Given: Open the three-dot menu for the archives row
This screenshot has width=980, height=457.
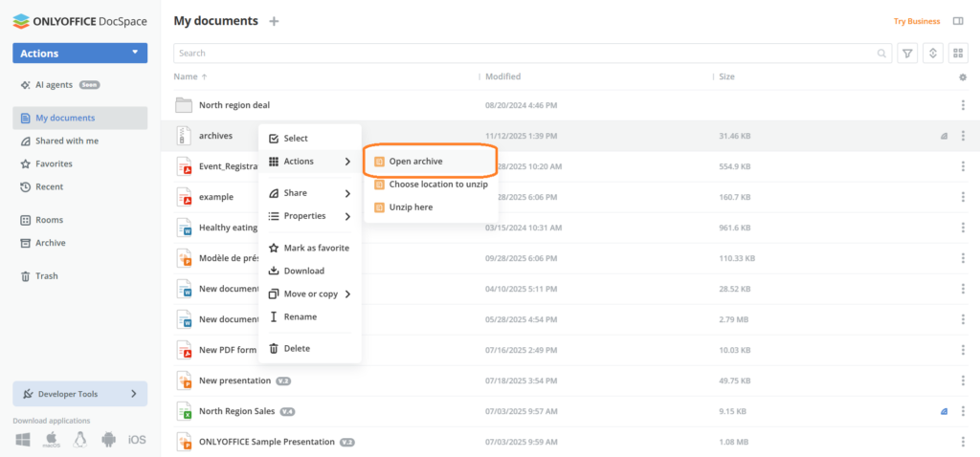Looking at the screenshot, I should (963, 136).
